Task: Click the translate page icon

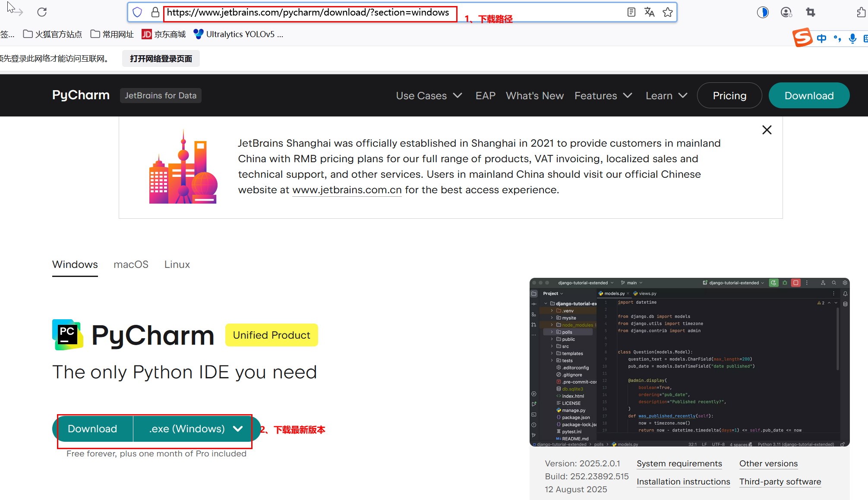Action: 649,12
